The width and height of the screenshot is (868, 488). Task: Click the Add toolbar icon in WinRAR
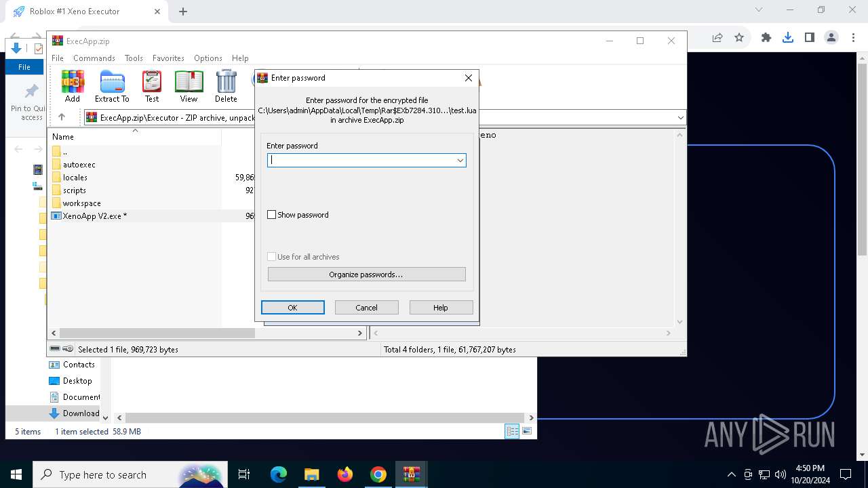[x=73, y=87]
